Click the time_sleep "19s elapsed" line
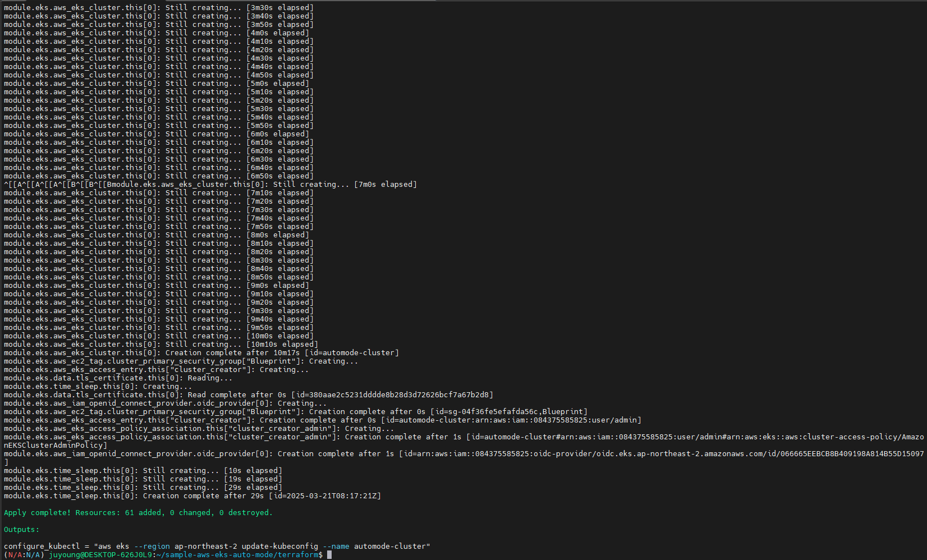927x560 pixels. tap(143, 479)
